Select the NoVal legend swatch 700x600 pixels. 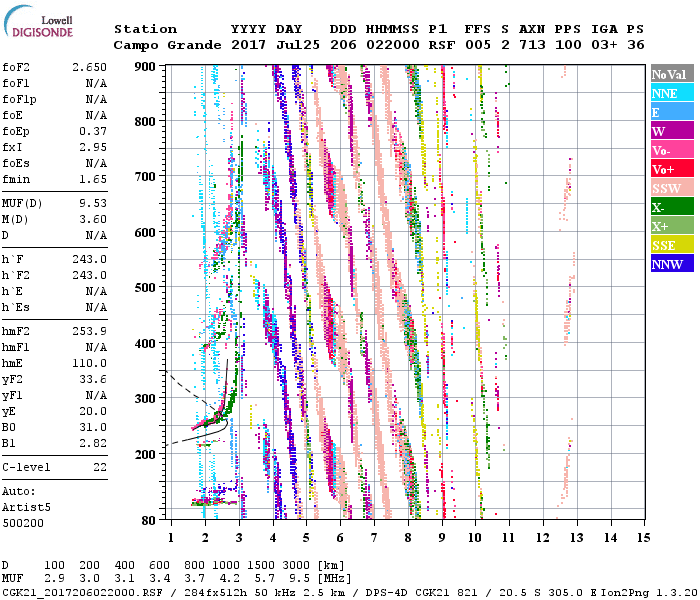(670, 75)
